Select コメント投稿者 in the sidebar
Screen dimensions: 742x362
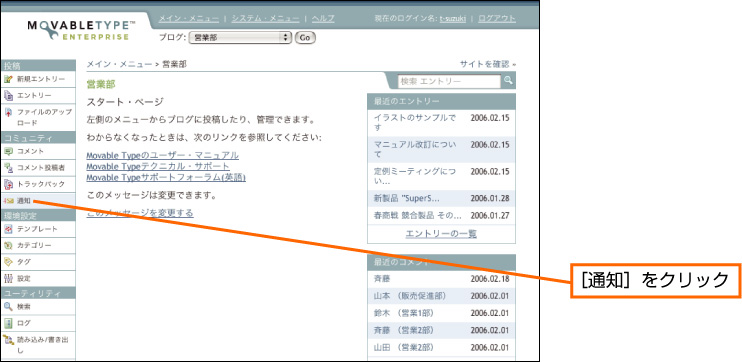coord(41,168)
